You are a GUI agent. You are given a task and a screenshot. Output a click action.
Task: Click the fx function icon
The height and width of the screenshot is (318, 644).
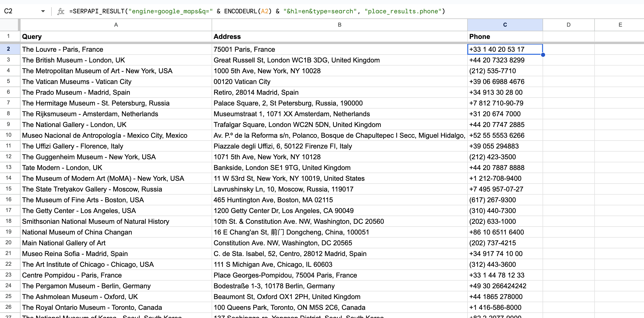click(60, 11)
